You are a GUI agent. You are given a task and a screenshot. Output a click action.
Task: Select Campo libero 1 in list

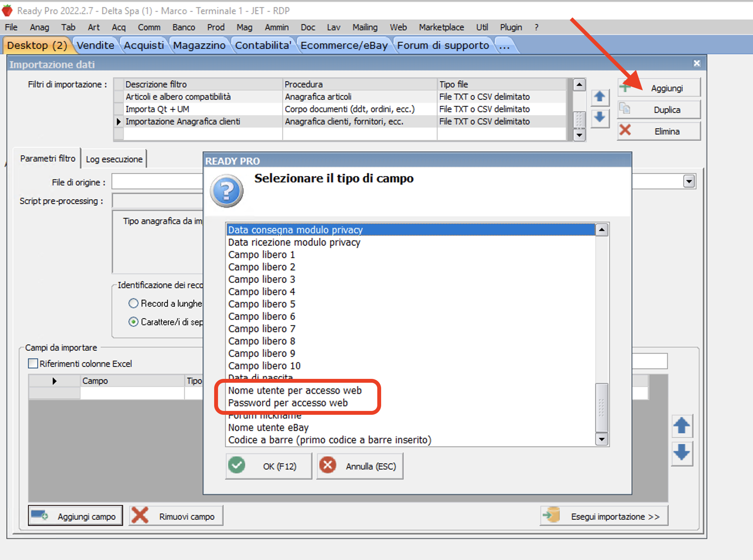coord(411,255)
